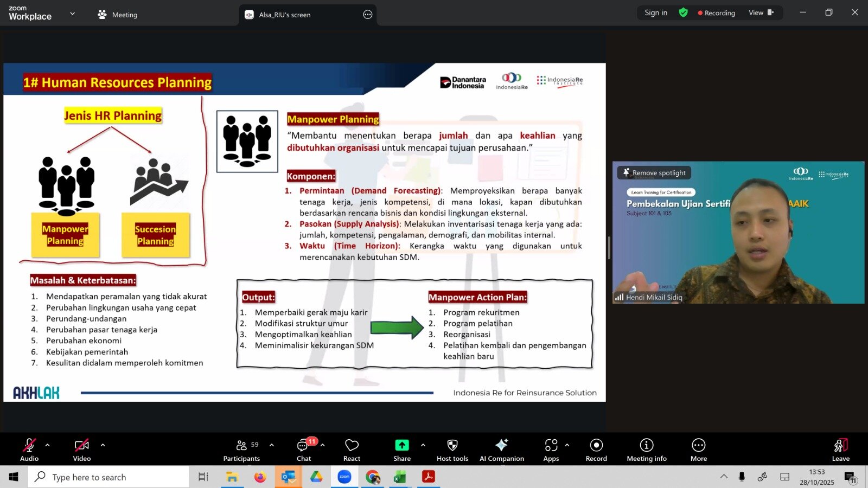Screen dimensions: 868x488
Task: Click the Windows taskbar search box
Action: click(108, 477)
